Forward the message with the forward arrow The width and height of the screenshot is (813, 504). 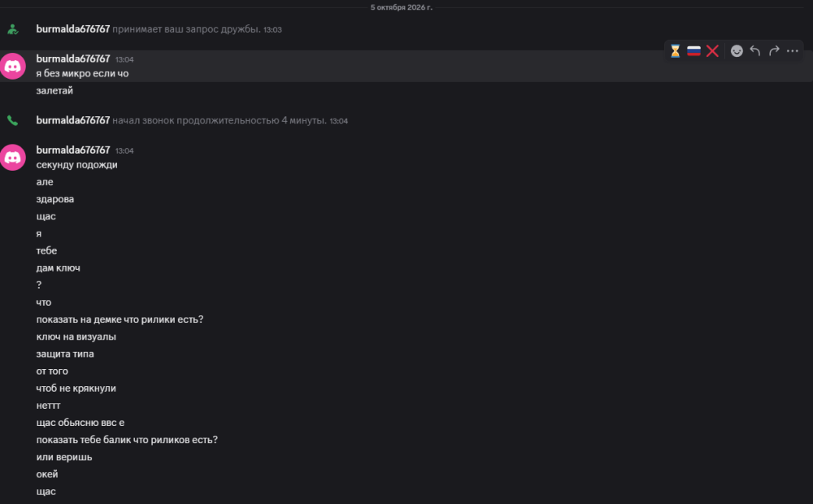click(774, 51)
